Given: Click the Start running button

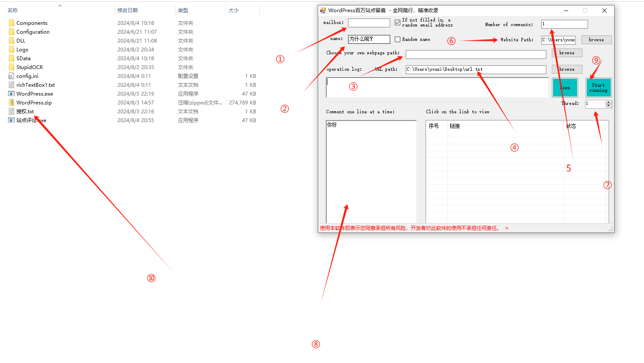Looking at the screenshot, I should click(598, 88).
